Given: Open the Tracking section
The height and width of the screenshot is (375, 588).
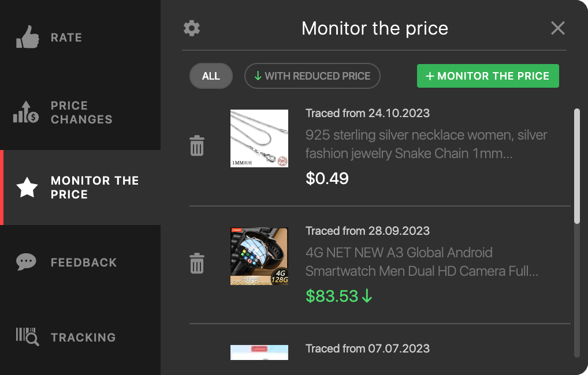Looking at the screenshot, I should pos(83,337).
